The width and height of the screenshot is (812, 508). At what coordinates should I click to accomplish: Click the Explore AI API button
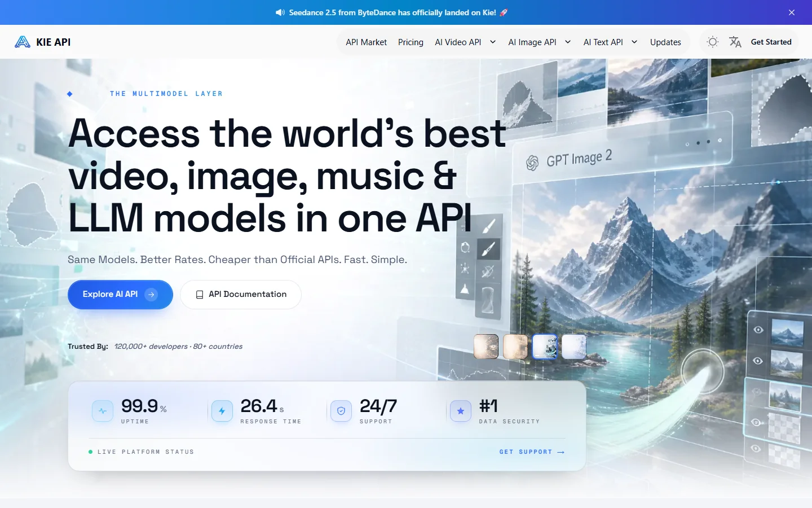coord(120,295)
